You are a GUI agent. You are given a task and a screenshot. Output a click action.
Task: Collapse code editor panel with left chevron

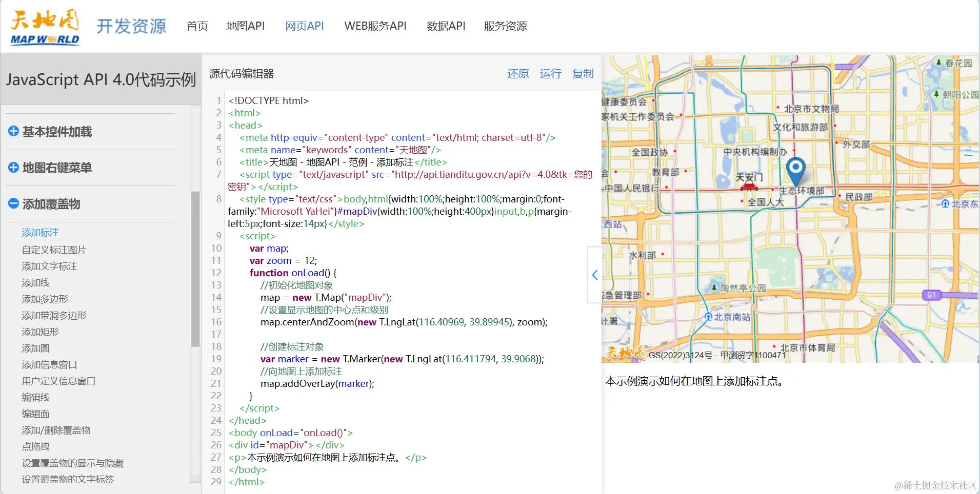tap(594, 275)
